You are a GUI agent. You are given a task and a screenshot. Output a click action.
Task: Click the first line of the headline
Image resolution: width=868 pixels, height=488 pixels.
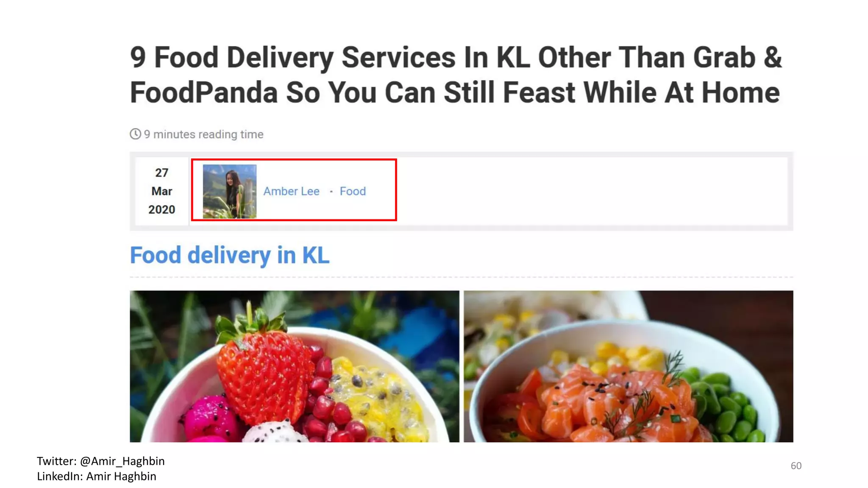coord(456,57)
